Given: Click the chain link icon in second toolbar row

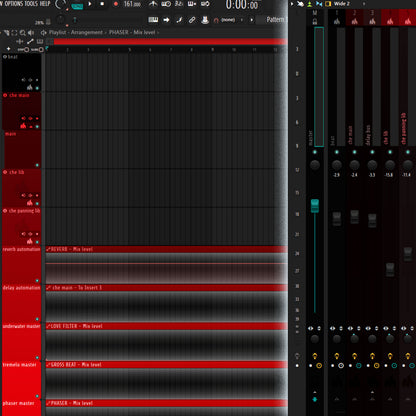Looking at the screenshot, I should click(x=192, y=20).
